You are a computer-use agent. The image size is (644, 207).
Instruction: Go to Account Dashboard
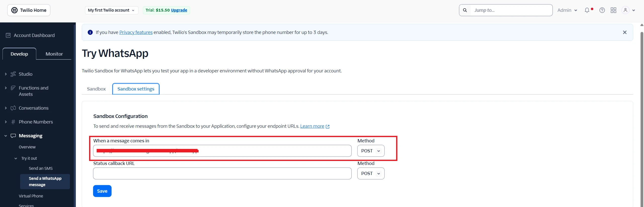[x=34, y=35]
